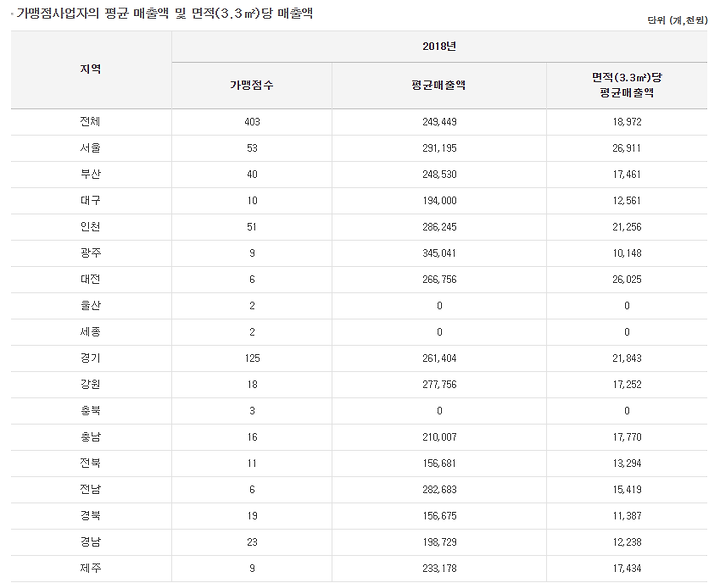
Task: Click the average sales value 266,756
Action: (439, 279)
